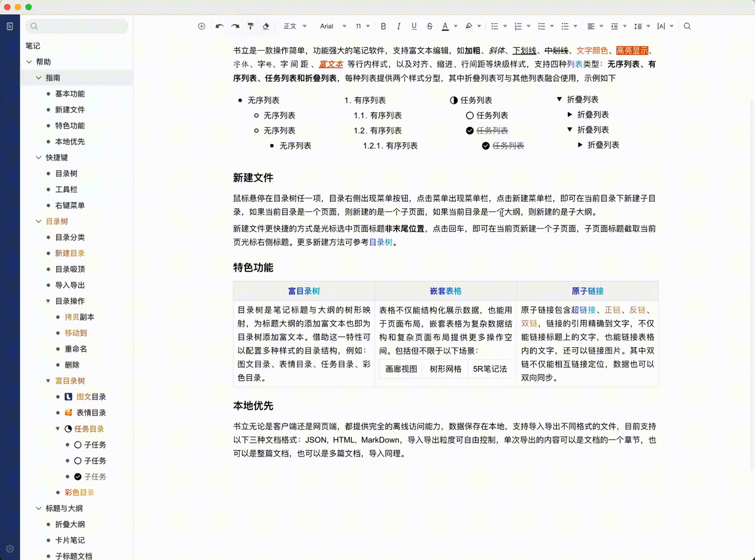755x560 pixels.
Task: Insert an unordered bullet list
Action: click(x=494, y=26)
